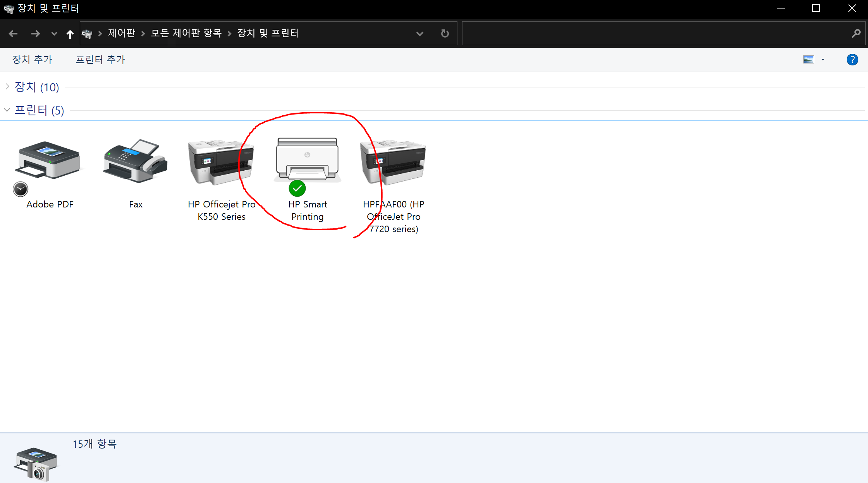Image resolution: width=868 pixels, height=483 pixels.
Task: Select the HP Smart Printing printer icon
Action: pyautogui.click(x=307, y=160)
